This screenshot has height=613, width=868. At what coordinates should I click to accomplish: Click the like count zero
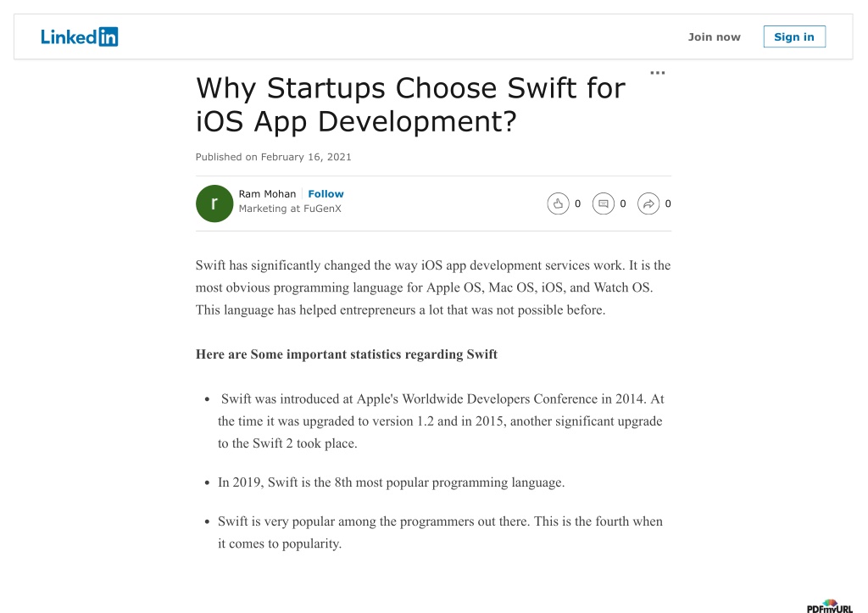point(577,203)
